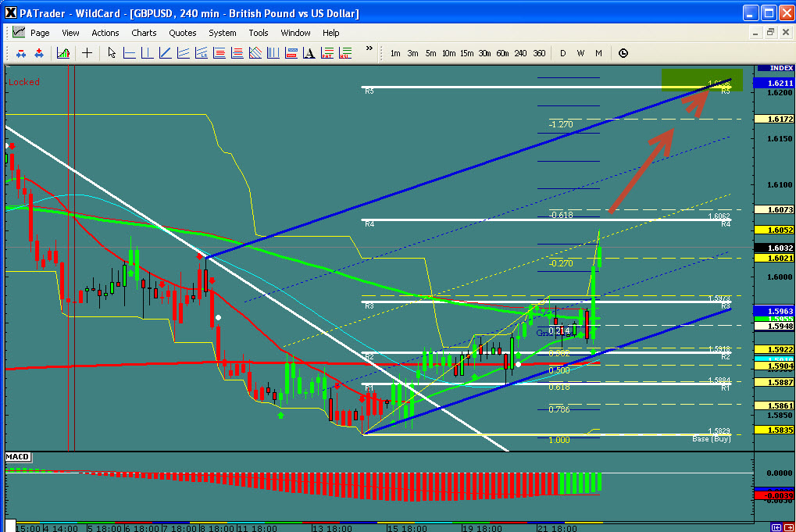This screenshot has width=796, height=532.
Task: Open the Quotes menu
Action: pyautogui.click(x=183, y=33)
